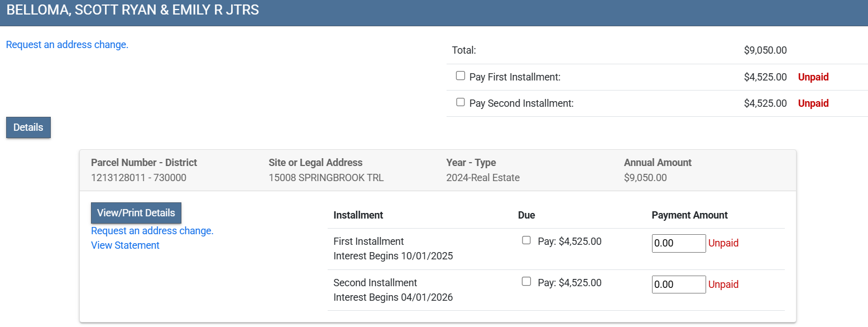Click the bold Unpaid status beside Pay First Installment

pyautogui.click(x=813, y=77)
